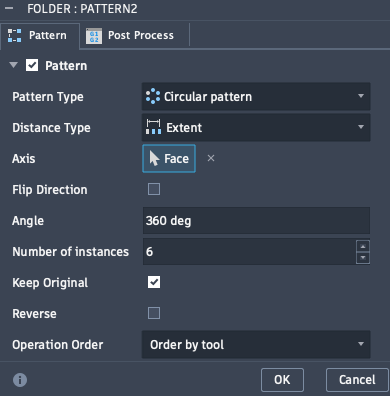Open the Post Process tab
390x396 pixels.
(135, 36)
